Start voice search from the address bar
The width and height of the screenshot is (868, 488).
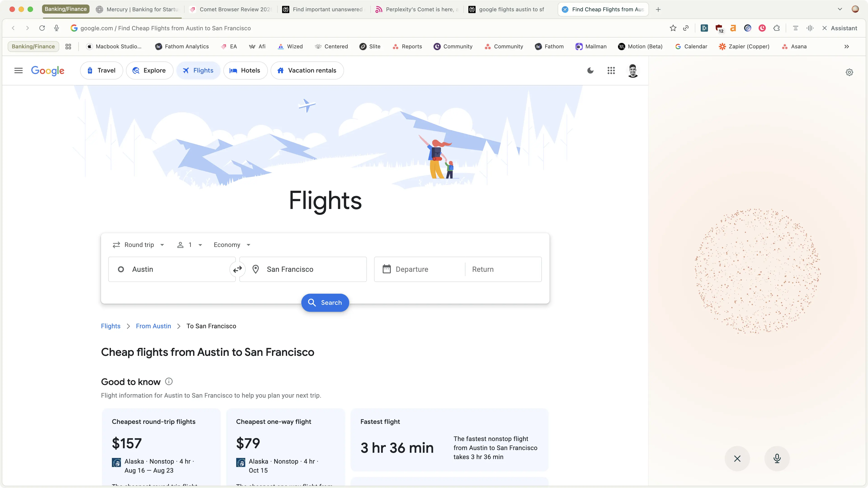(x=56, y=28)
